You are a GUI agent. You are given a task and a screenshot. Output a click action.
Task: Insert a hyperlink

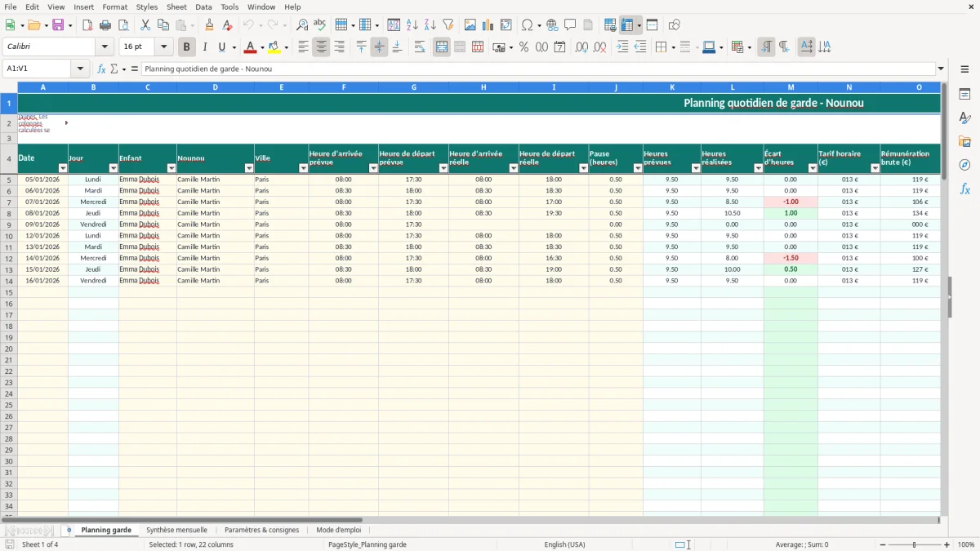pos(552,25)
